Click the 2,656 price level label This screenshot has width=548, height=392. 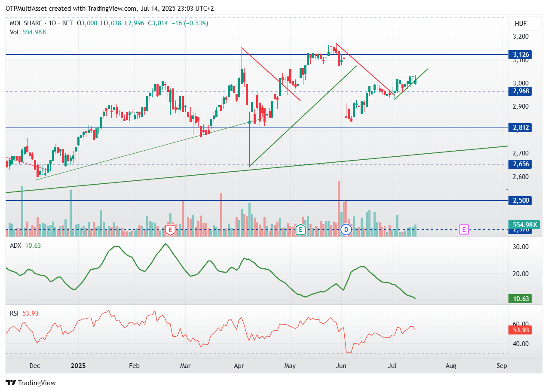point(520,164)
